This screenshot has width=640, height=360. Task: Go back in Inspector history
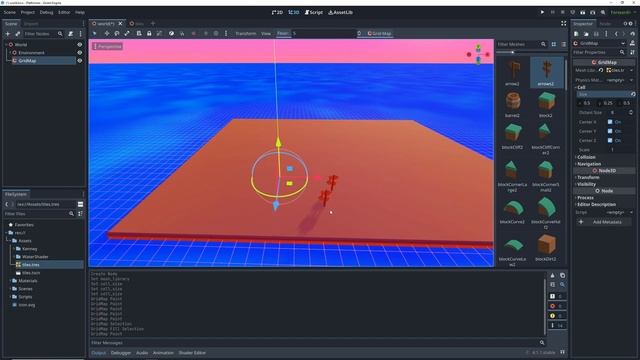click(616, 33)
